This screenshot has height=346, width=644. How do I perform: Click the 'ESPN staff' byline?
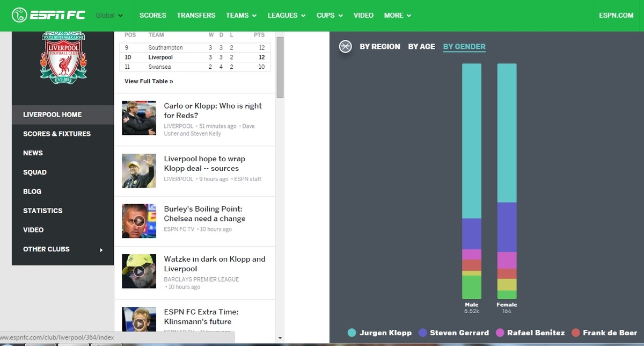[248, 179]
